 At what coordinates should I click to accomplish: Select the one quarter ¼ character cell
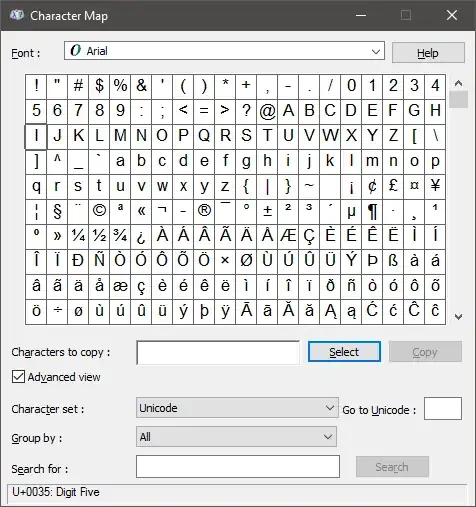78,236
